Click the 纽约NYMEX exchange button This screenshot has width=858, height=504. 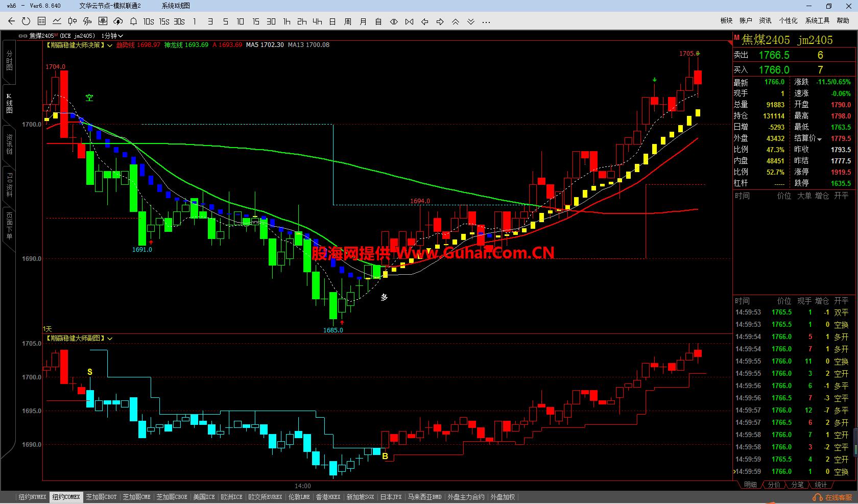[x=32, y=497]
